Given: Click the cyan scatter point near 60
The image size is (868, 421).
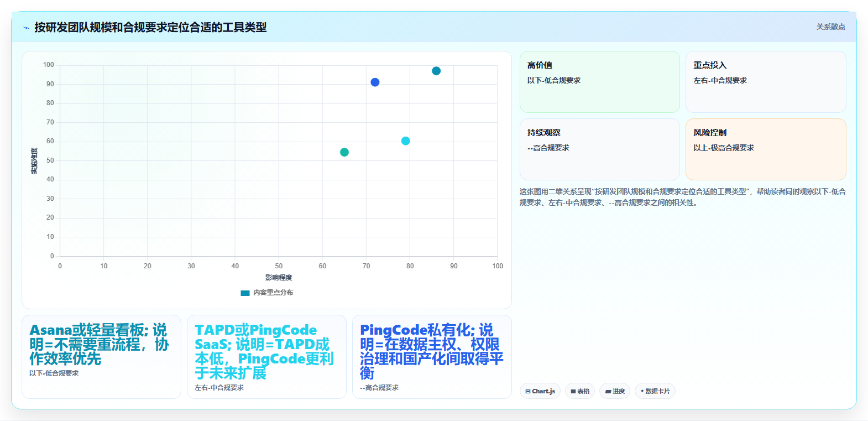Looking at the screenshot, I should [405, 141].
